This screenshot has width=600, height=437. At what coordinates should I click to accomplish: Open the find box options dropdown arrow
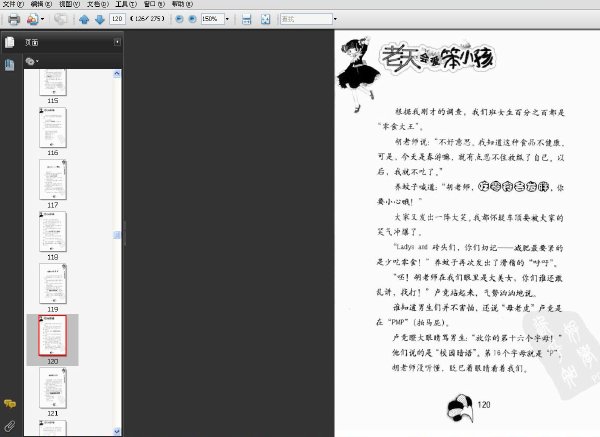coord(335,19)
